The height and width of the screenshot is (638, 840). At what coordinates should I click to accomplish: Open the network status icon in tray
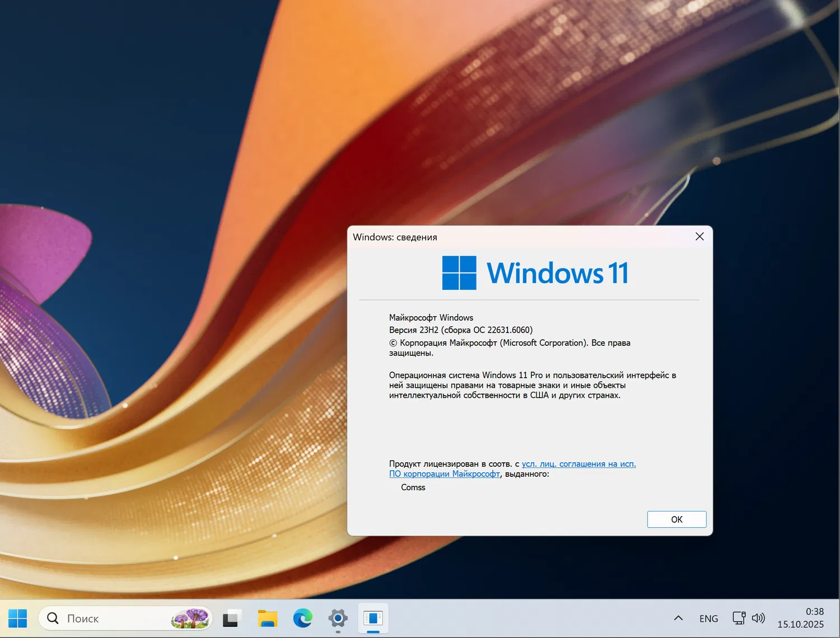pos(738,618)
